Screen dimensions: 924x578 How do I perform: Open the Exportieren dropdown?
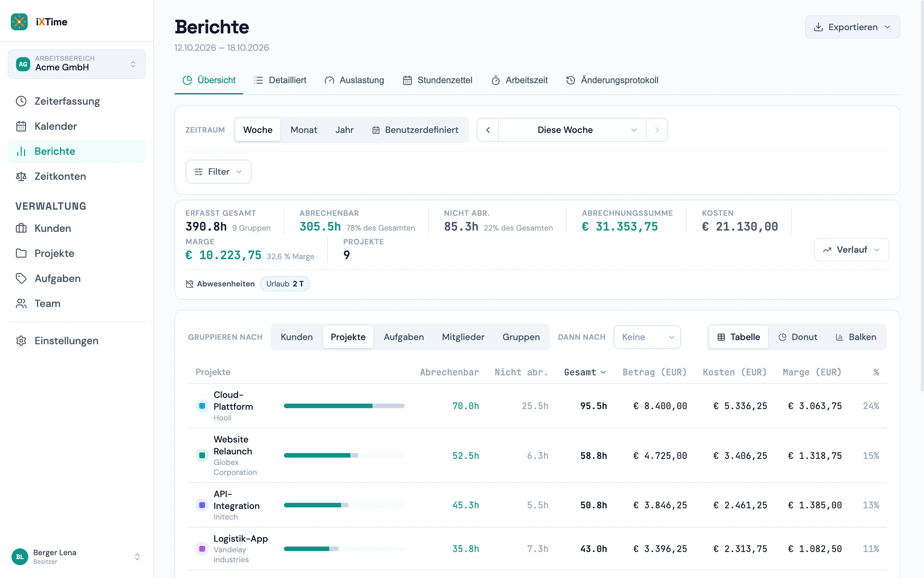pos(852,27)
